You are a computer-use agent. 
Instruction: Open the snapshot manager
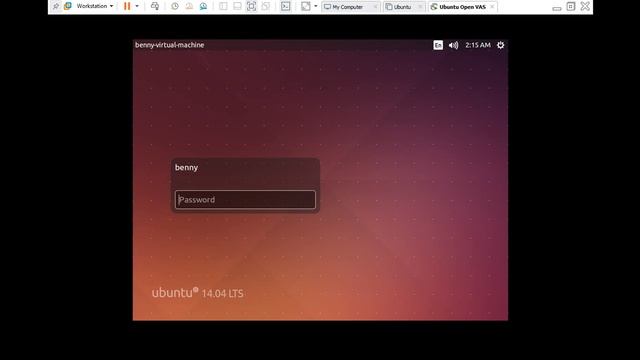203,6
